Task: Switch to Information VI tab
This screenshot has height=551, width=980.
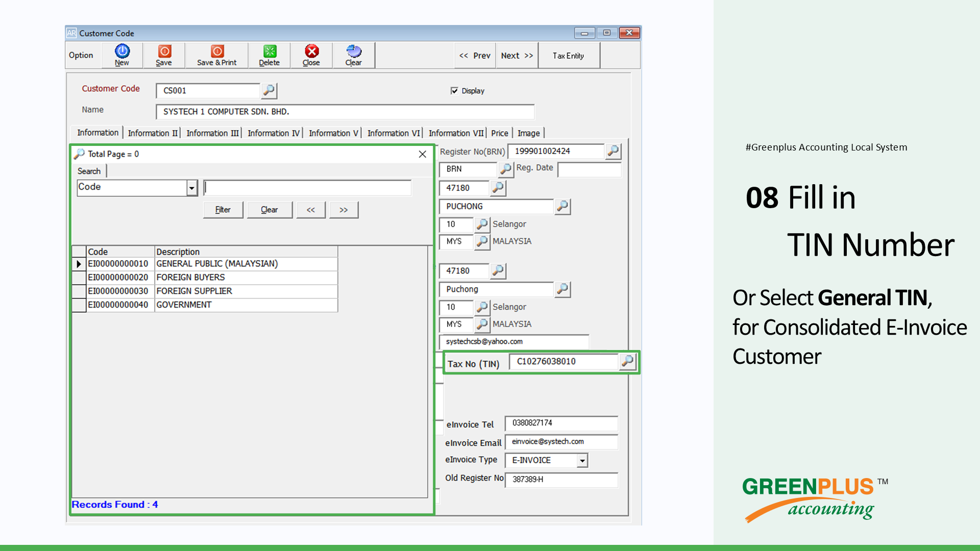Action: (x=394, y=133)
